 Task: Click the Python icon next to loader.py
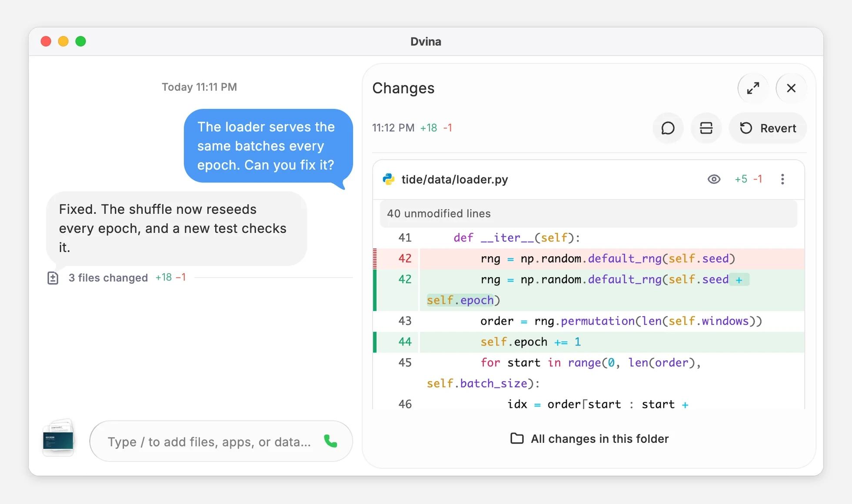click(388, 179)
